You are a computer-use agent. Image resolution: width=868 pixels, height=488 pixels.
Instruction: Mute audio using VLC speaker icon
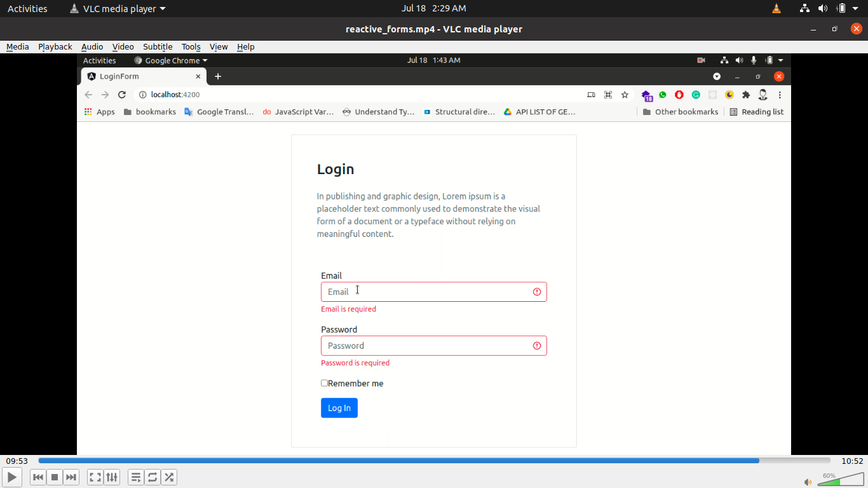[x=808, y=482]
